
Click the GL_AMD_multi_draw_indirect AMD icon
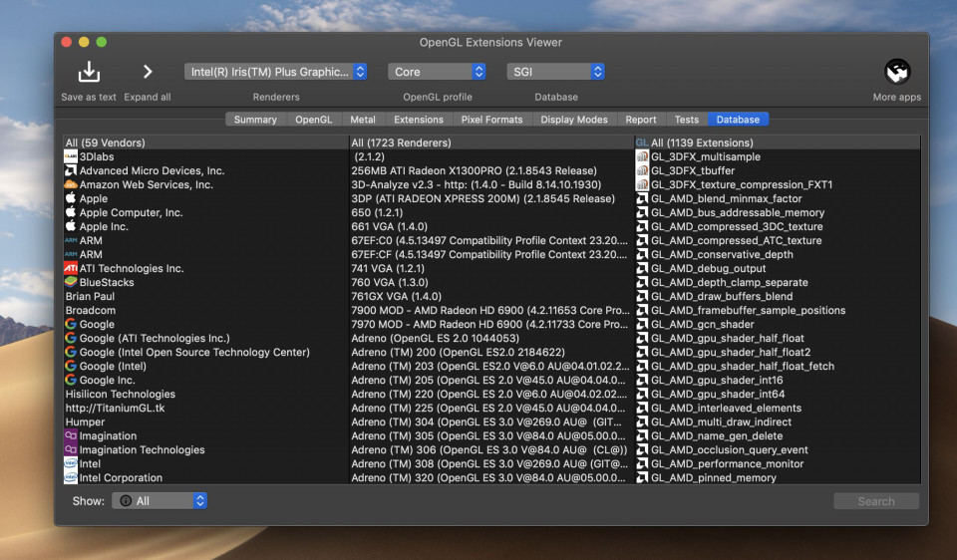click(642, 422)
